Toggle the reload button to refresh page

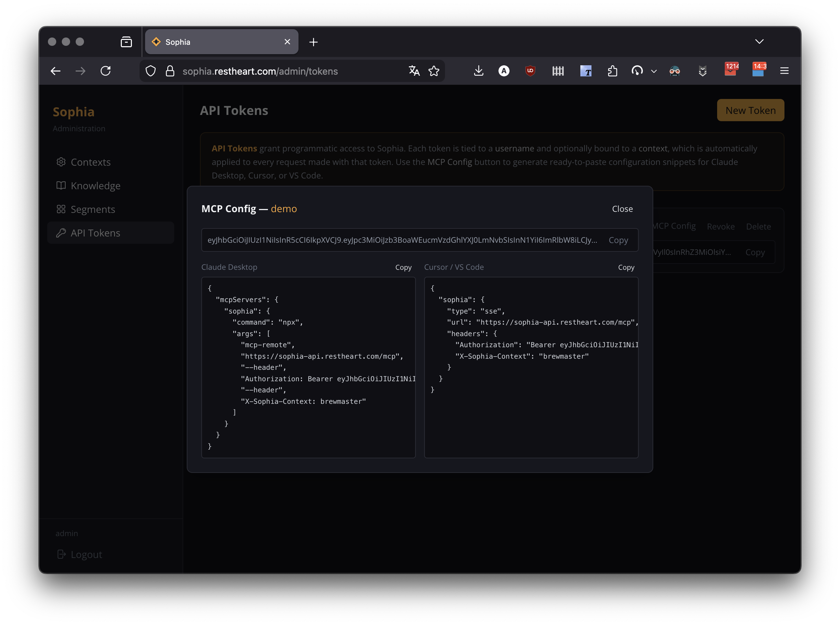106,71
